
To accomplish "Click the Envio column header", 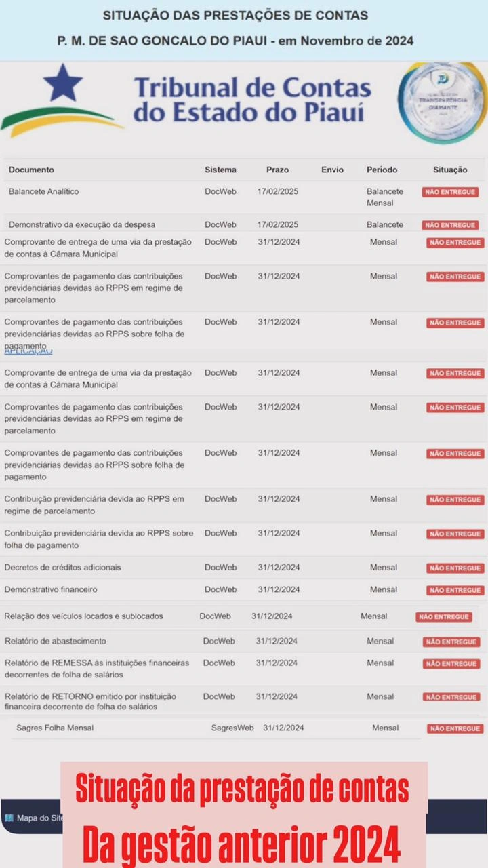I will point(332,170).
